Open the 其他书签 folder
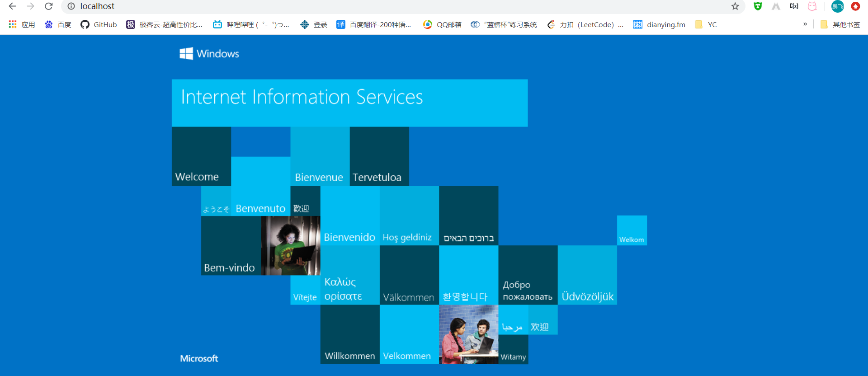 click(840, 24)
